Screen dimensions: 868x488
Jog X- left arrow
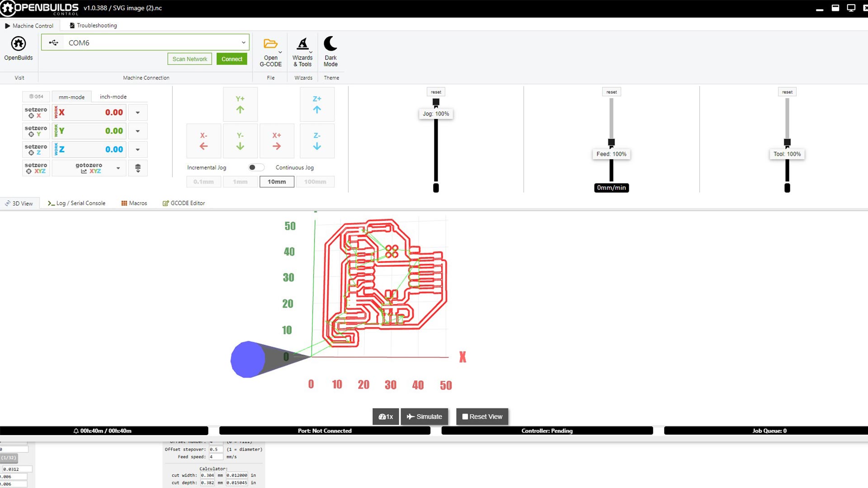click(x=204, y=141)
